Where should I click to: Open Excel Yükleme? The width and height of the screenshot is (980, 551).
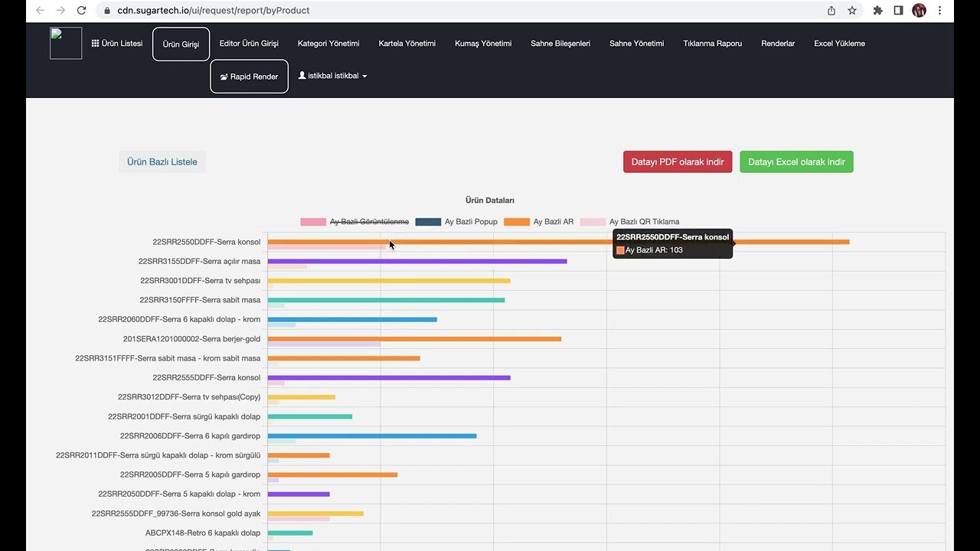point(840,44)
